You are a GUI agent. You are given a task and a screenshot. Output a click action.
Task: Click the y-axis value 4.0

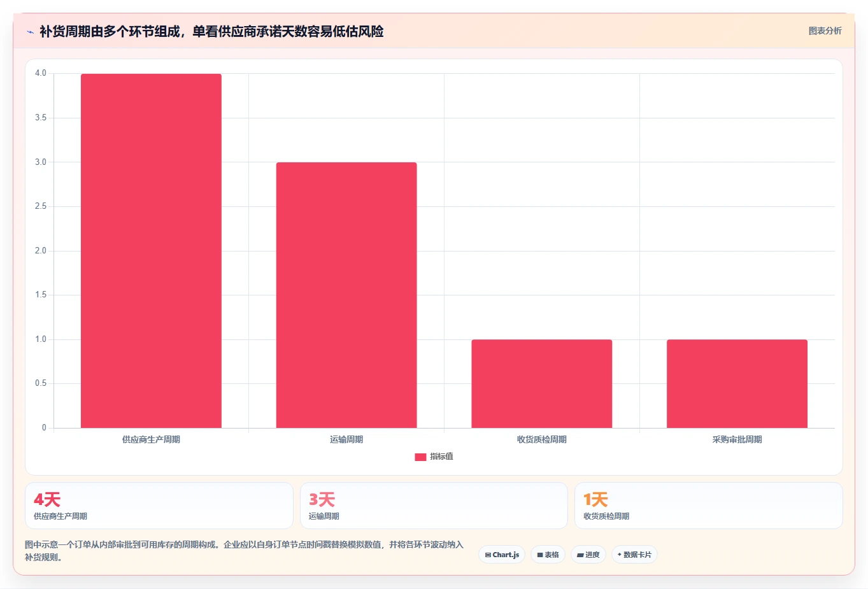pyautogui.click(x=41, y=73)
